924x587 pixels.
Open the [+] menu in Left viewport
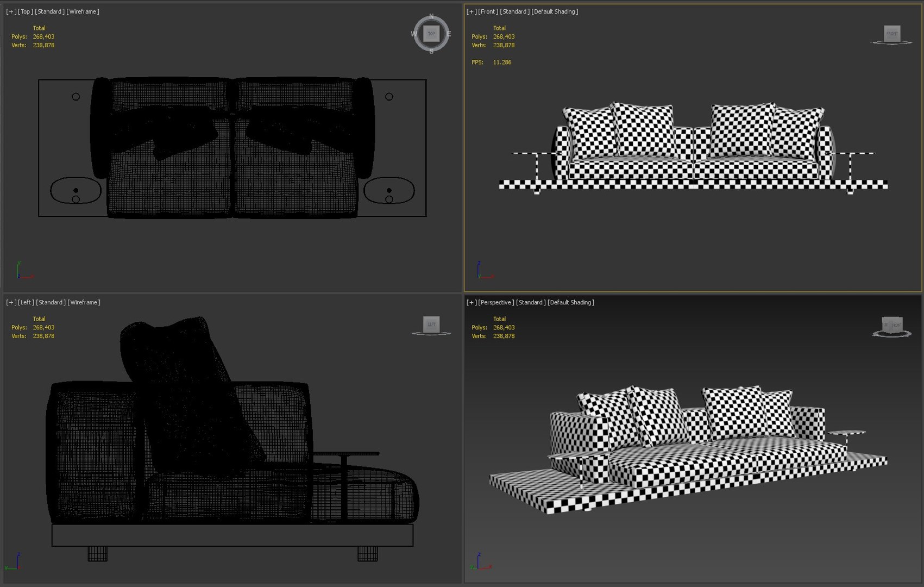[11, 302]
